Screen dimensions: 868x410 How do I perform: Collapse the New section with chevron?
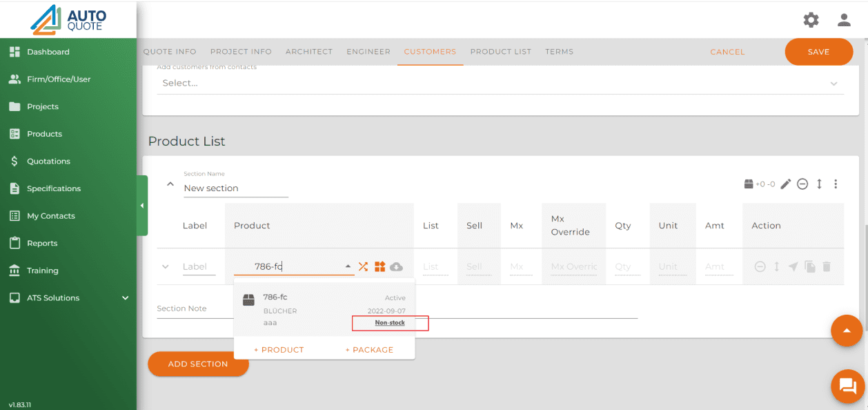(x=170, y=184)
